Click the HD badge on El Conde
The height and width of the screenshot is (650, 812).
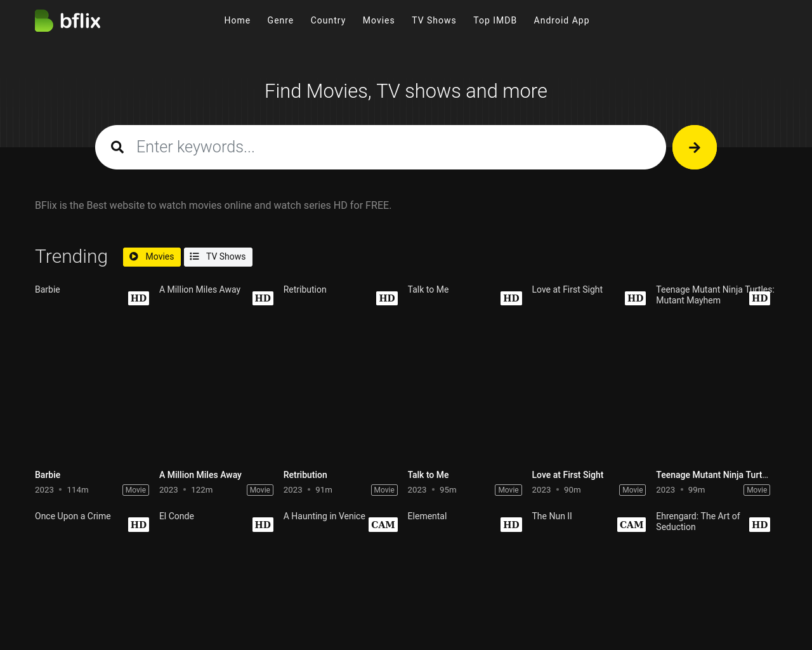pyautogui.click(x=263, y=525)
